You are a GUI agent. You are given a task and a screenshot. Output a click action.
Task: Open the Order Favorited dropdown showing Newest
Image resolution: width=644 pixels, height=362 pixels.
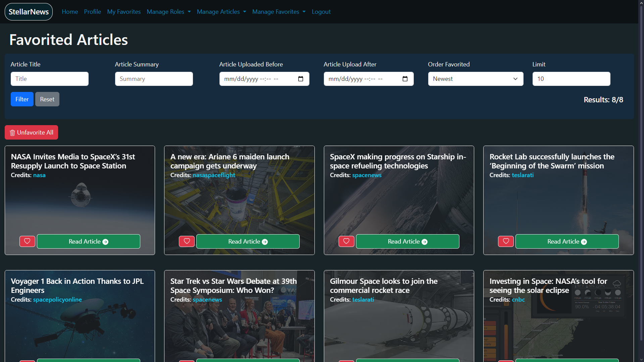coord(475,79)
